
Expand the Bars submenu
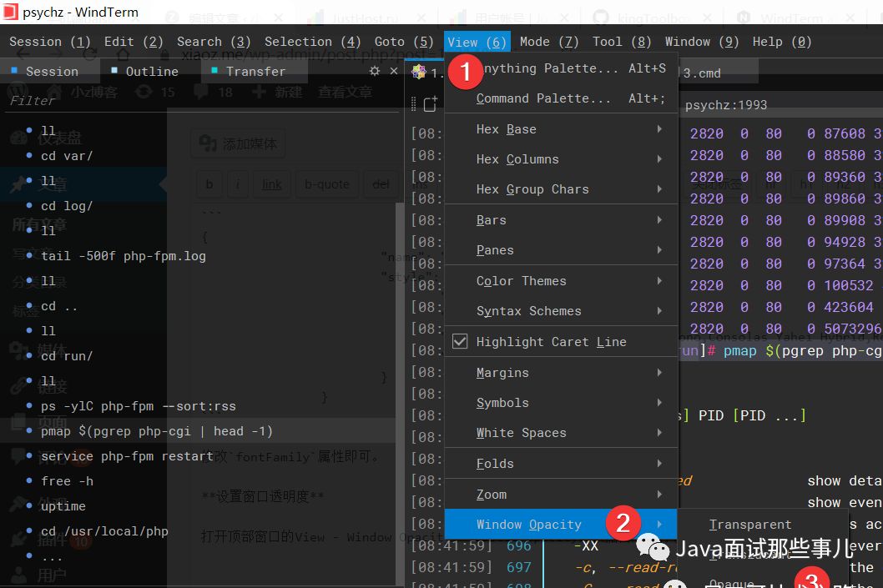point(562,220)
